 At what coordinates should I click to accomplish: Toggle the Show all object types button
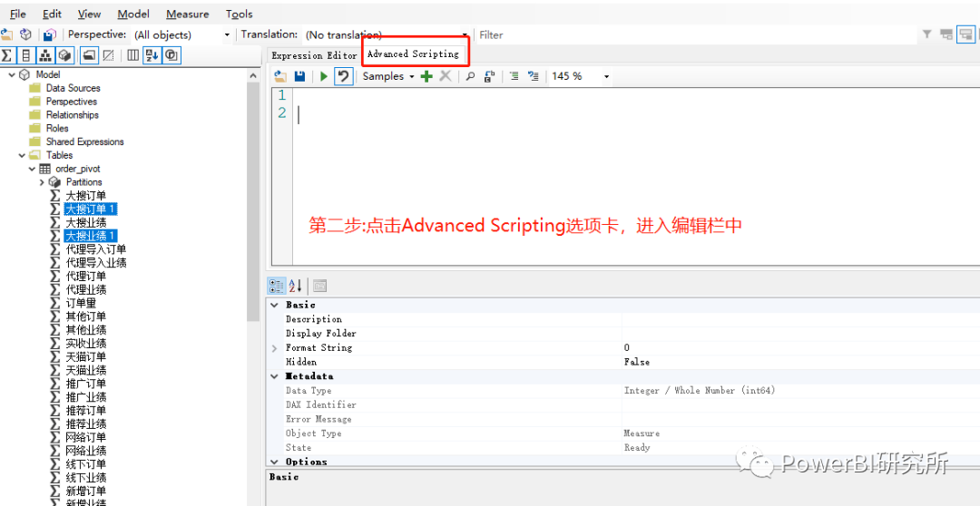(171, 55)
